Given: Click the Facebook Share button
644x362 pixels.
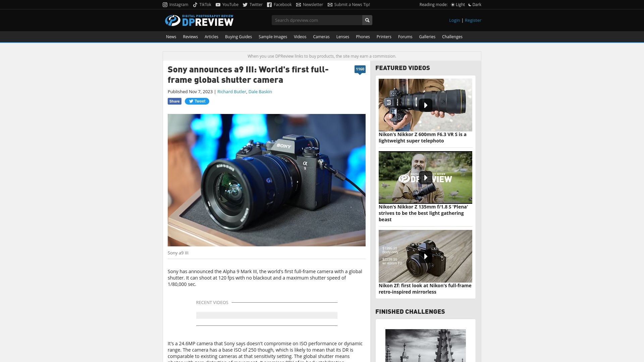Looking at the screenshot, I should click(174, 101).
